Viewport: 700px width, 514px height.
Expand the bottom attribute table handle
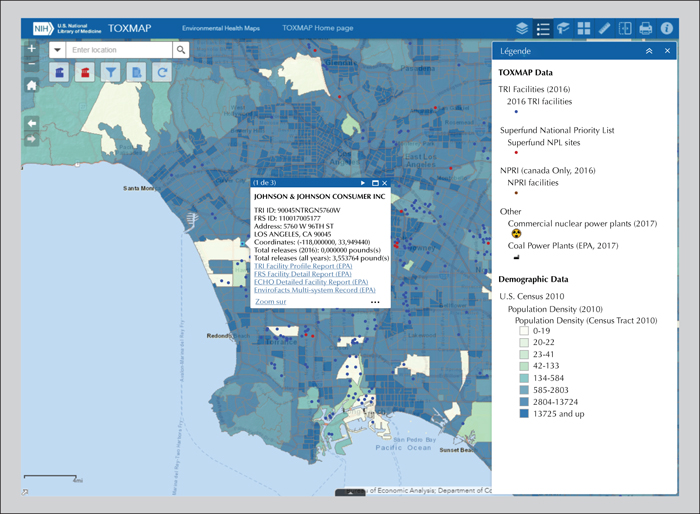350,493
